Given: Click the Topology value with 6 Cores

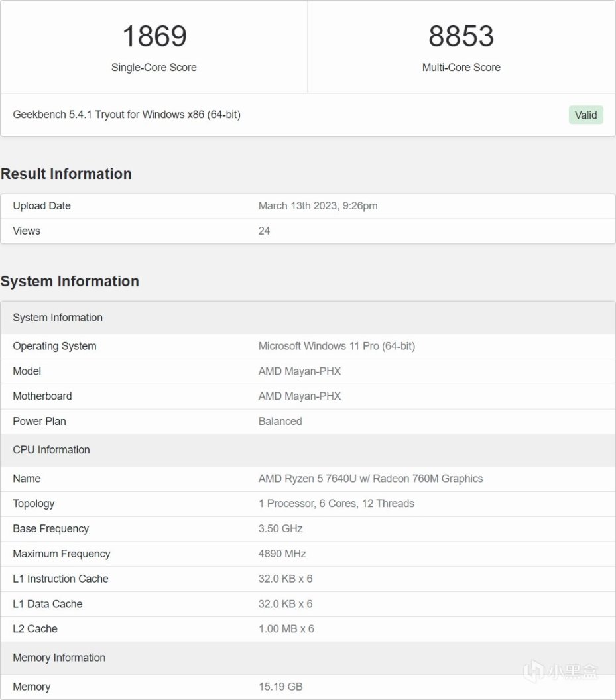Looking at the screenshot, I should (x=336, y=504).
